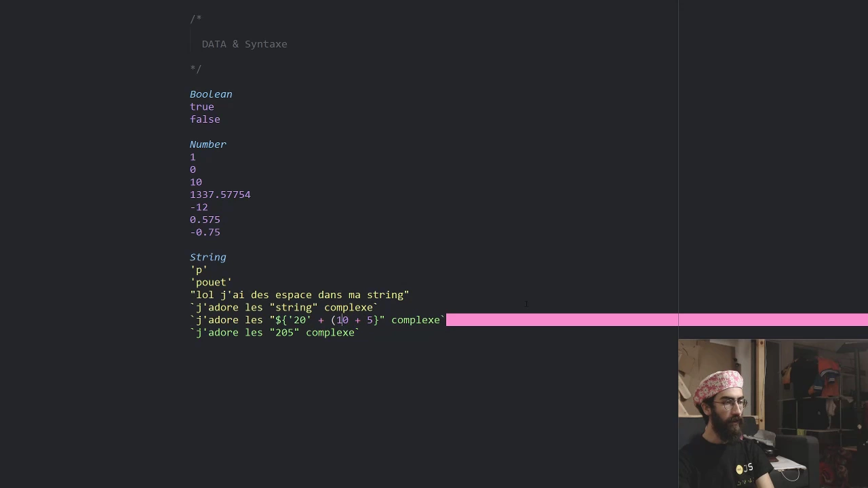
Task: Click the closing comment marker '*/'
Action: (x=196, y=69)
